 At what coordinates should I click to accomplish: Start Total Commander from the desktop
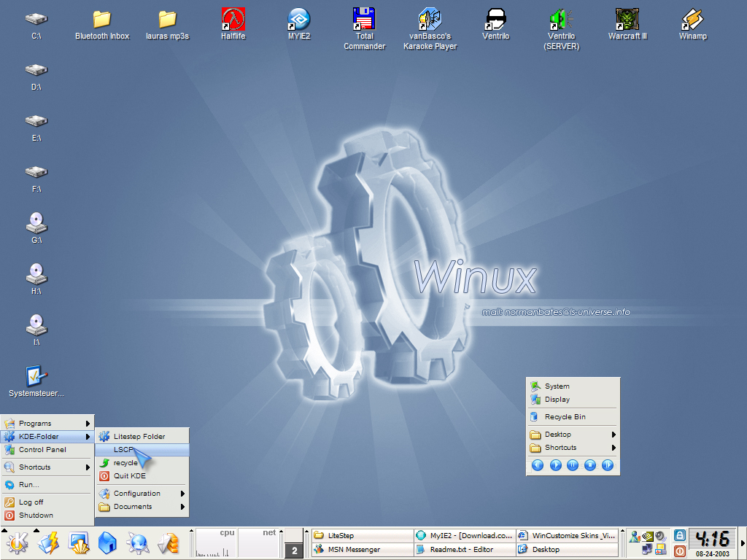pos(363,20)
